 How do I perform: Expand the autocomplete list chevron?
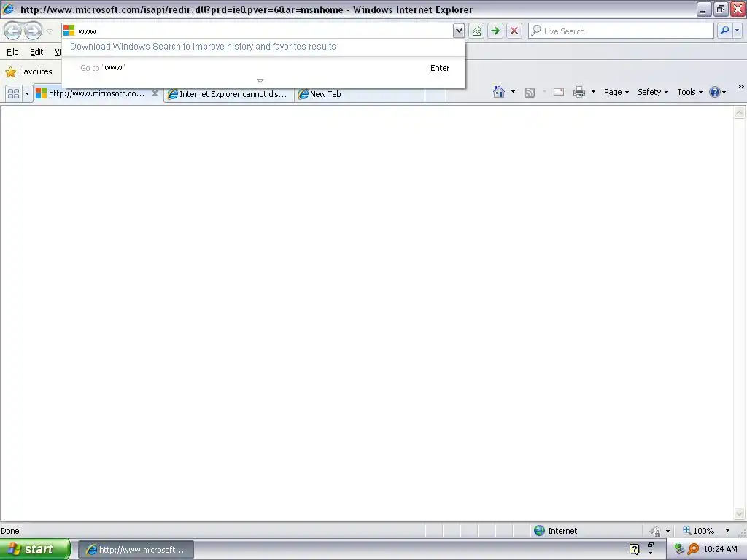(260, 82)
